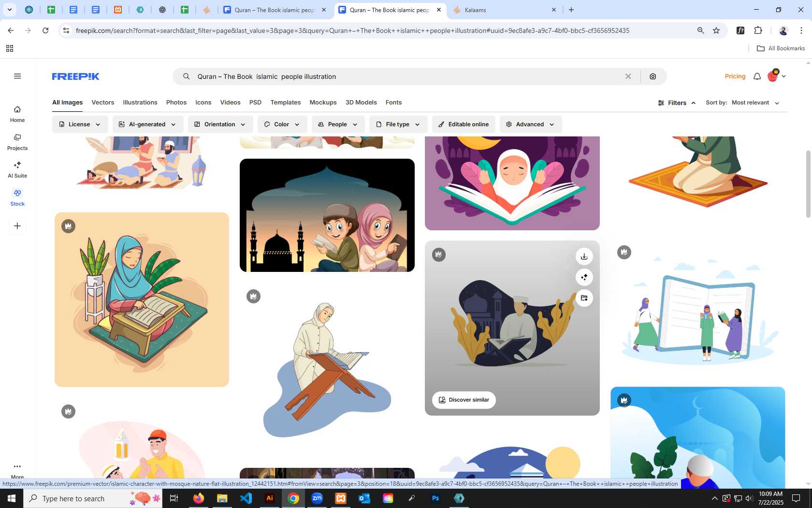The image size is (812, 508).
Task: Switch to PSD tab
Action: click(255, 103)
